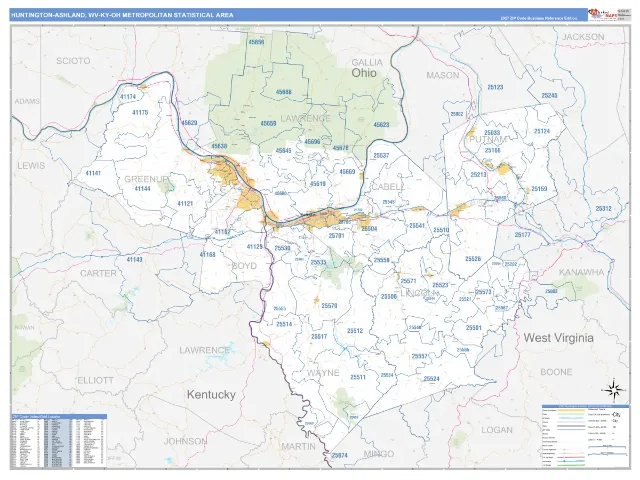Select ZIP code 25312
This screenshot has height=480, width=640.
click(x=603, y=209)
